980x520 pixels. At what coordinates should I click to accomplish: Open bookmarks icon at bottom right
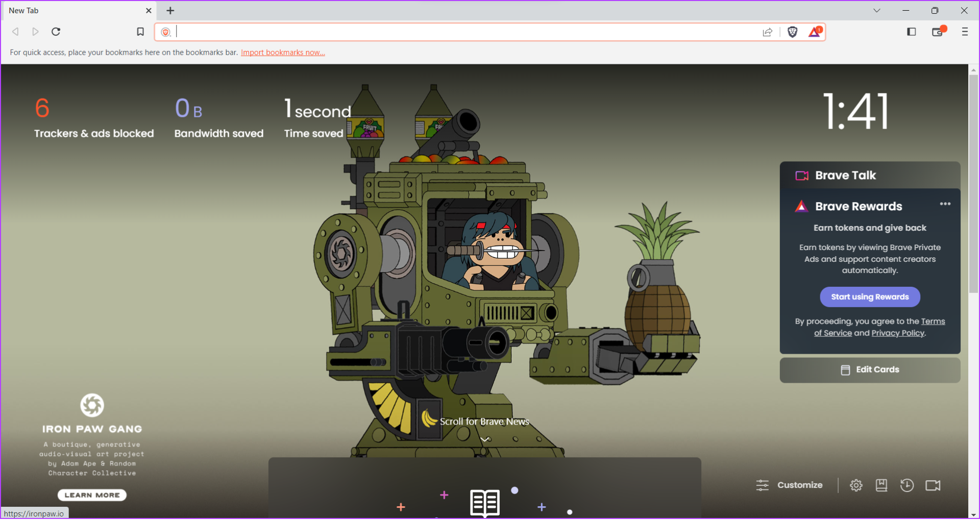(881, 485)
